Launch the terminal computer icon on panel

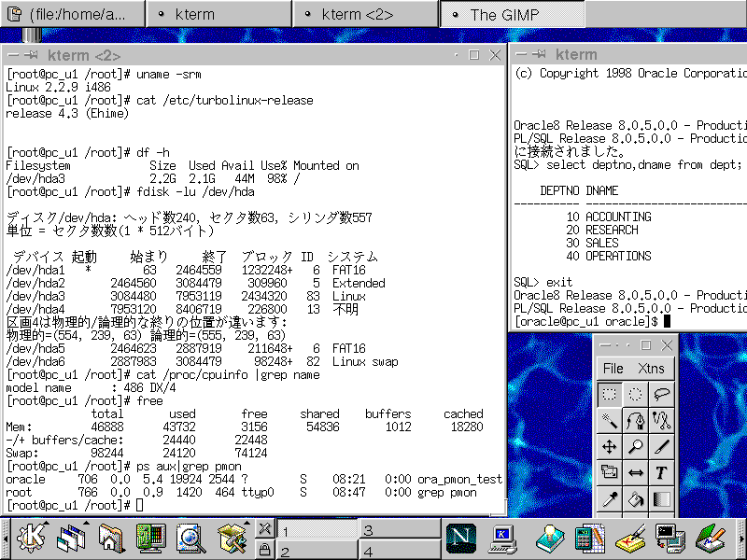pyautogui.click(x=503, y=539)
